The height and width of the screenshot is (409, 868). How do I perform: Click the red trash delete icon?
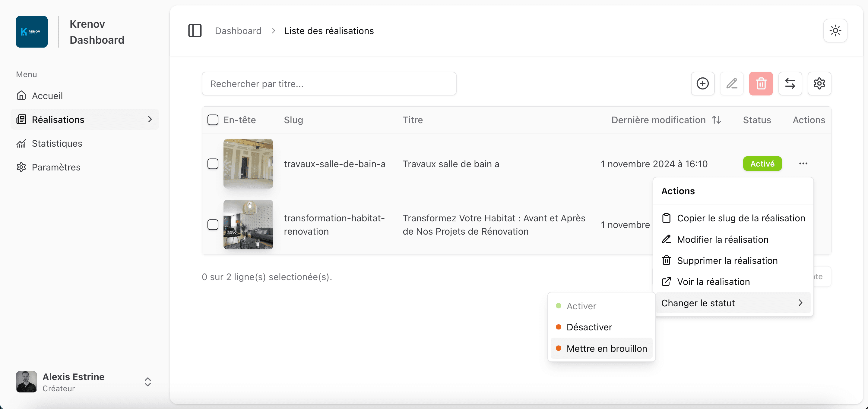(761, 83)
